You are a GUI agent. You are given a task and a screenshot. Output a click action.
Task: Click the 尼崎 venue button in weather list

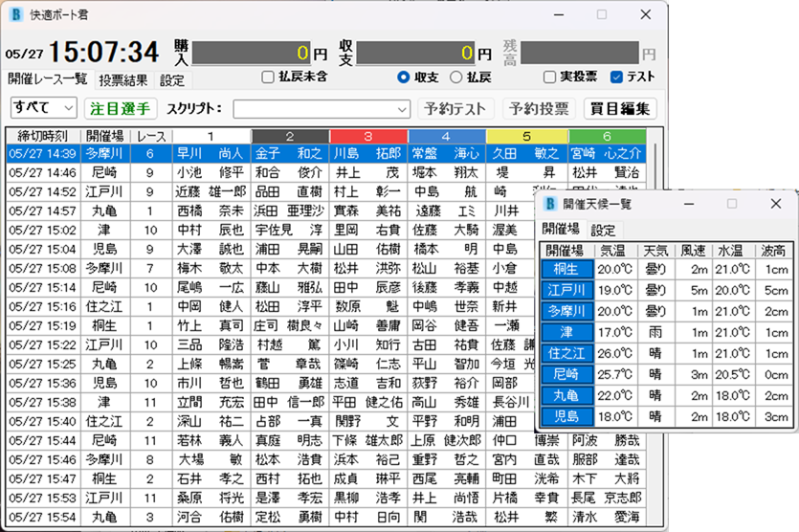click(567, 374)
